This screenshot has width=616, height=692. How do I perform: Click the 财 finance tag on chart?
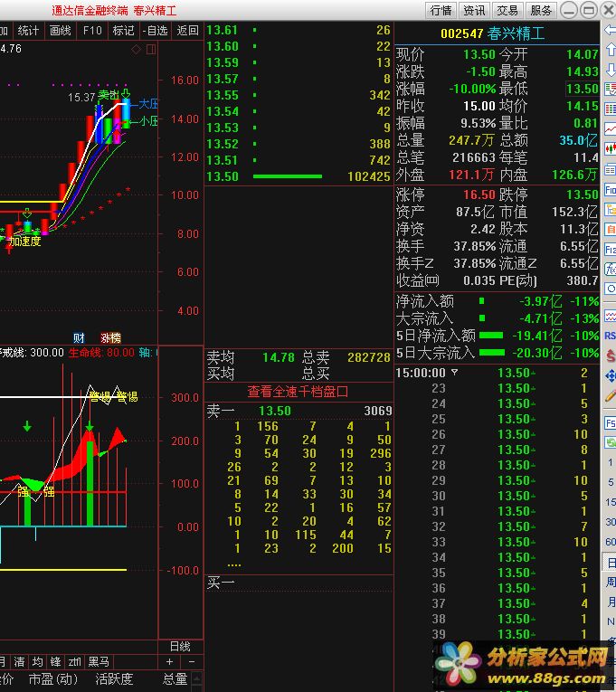point(79,338)
